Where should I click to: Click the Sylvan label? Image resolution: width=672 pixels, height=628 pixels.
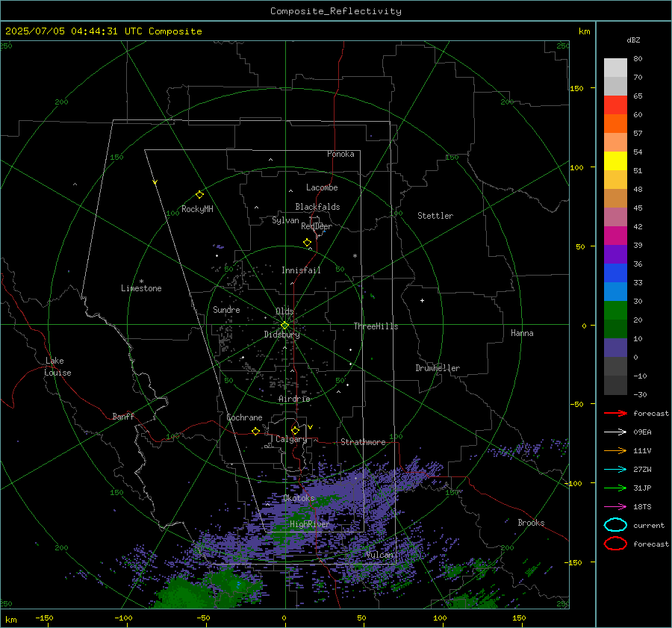coord(285,220)
